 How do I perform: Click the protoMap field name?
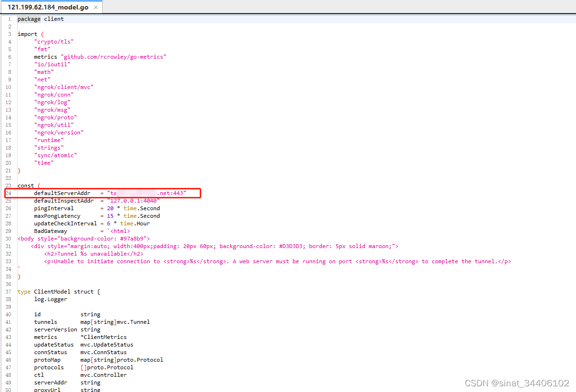(47, 360)
